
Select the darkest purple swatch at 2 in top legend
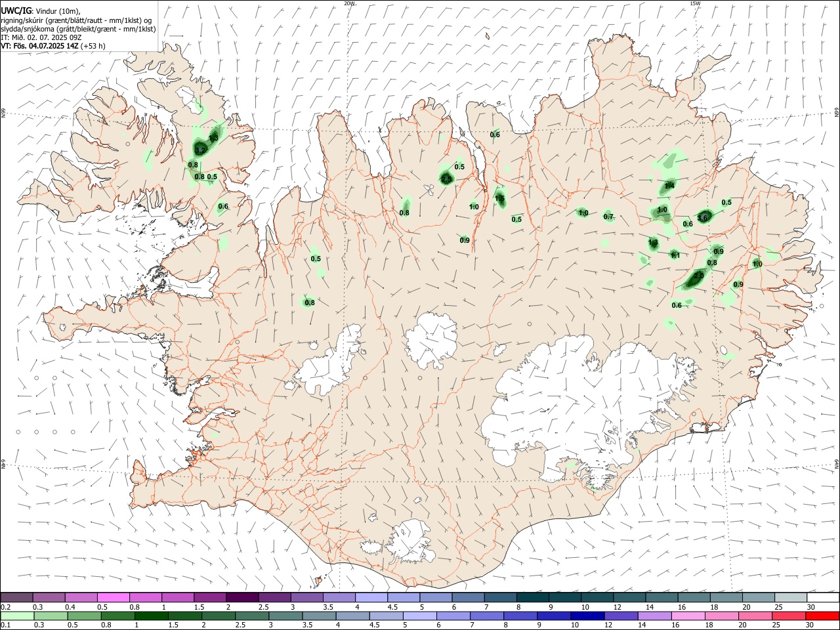coord(242,597)
